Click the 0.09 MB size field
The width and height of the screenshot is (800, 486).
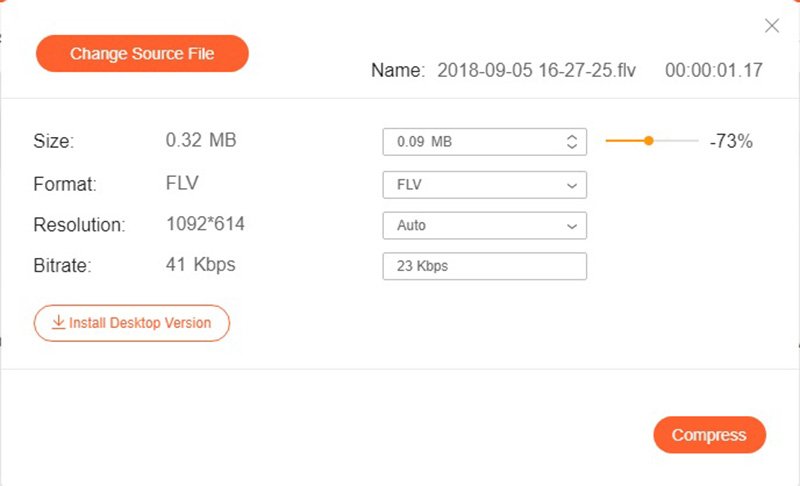coord(484,142)
